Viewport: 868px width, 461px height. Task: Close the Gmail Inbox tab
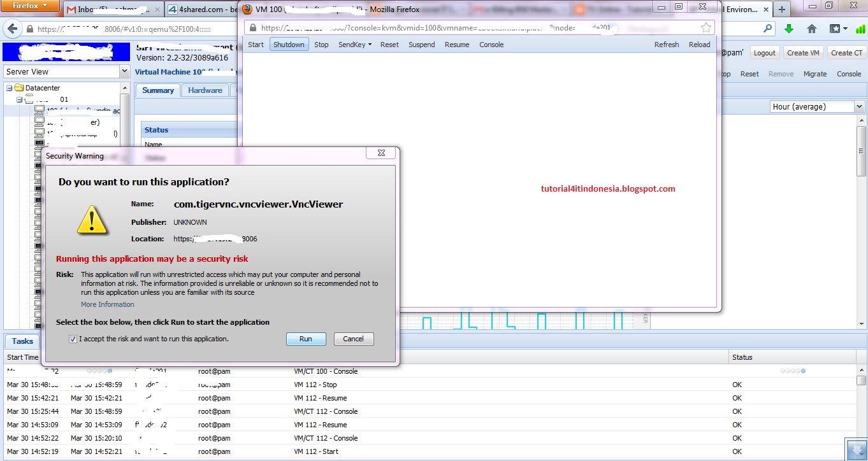pos(158,10)
